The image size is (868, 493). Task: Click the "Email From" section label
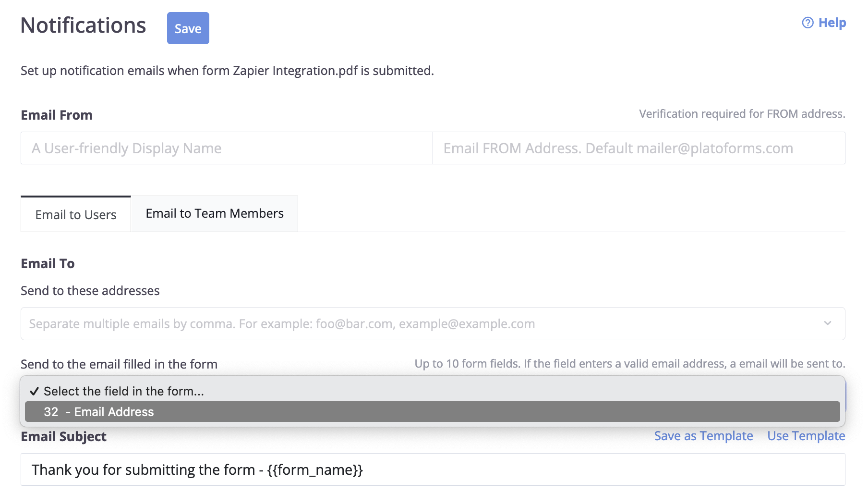57,115
